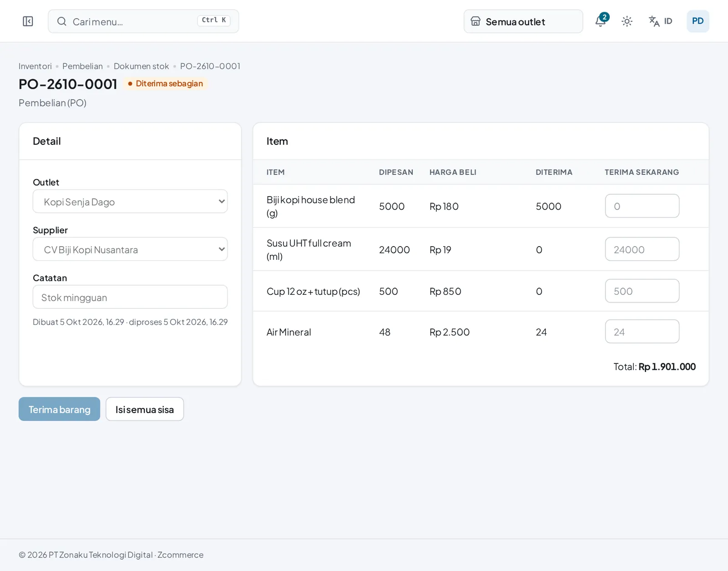Click Terima barang button
Viewport: 728px width, 571px height.
[x=59, y=409]
